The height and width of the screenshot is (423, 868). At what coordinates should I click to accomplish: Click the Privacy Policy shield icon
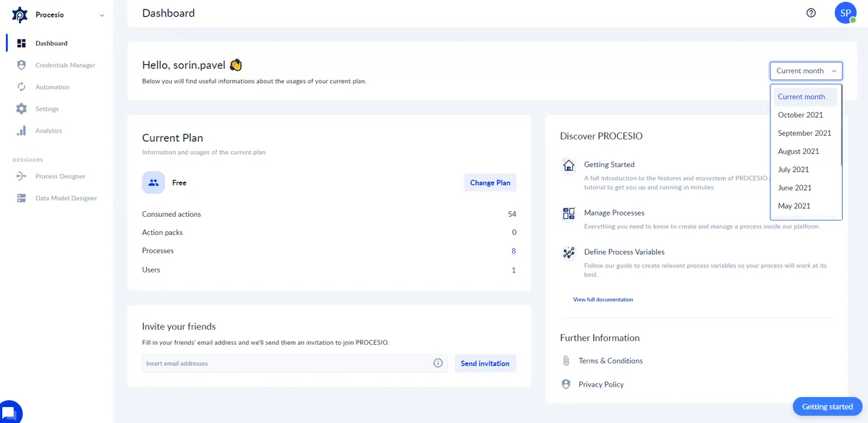pyautogui.click(x=566, y=384)
